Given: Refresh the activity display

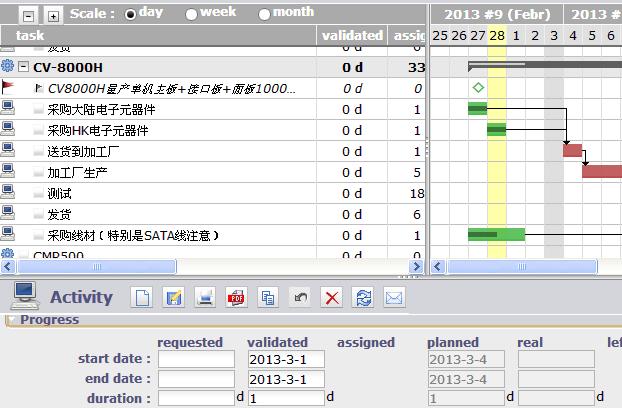Looking at the screenshot, I should coord(363,297).
